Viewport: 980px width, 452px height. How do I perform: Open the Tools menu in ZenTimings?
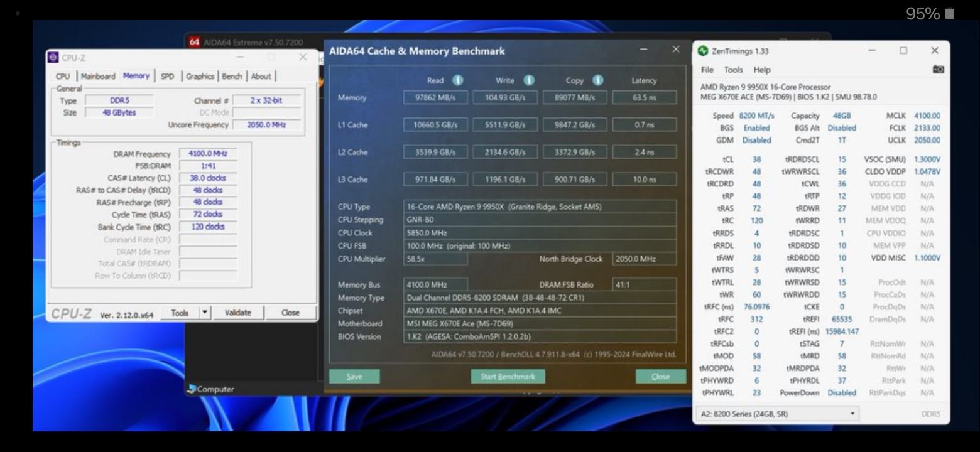[733, 70]
